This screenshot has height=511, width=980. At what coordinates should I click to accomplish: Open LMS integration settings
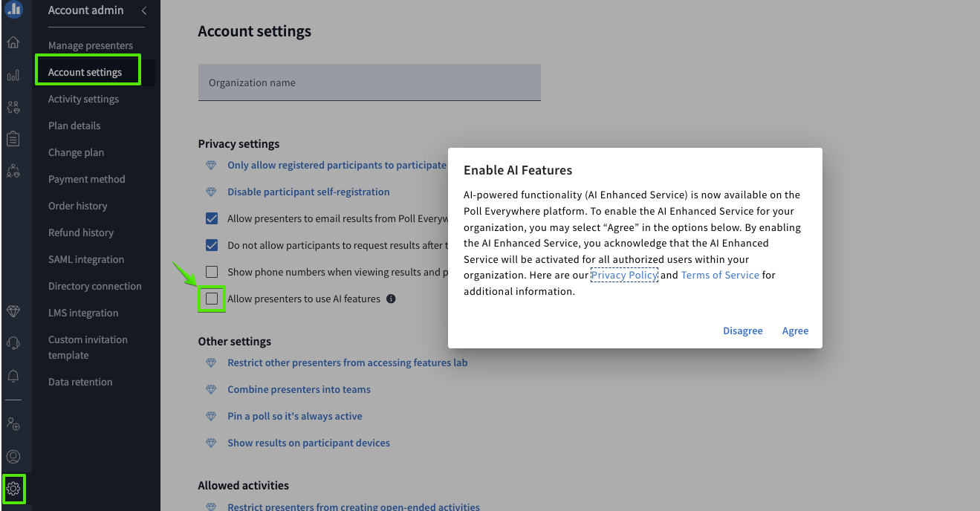click(x=83, y=313)
